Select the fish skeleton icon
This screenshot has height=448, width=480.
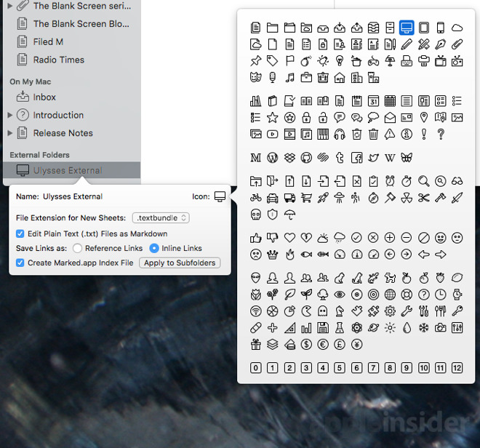coord(323,254)
